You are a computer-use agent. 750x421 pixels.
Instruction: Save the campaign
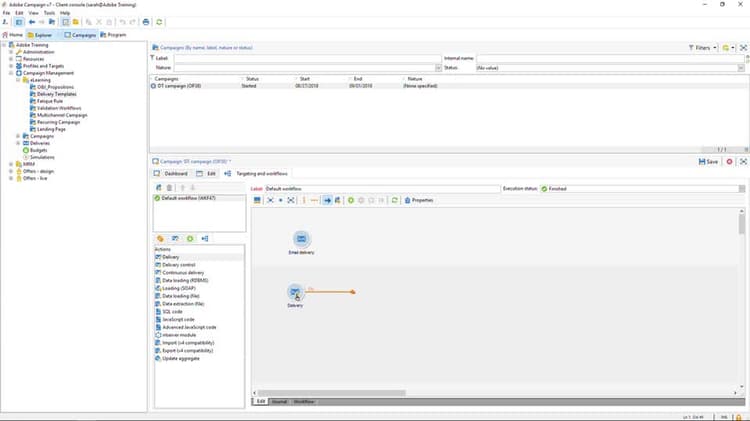pos(708,162)
